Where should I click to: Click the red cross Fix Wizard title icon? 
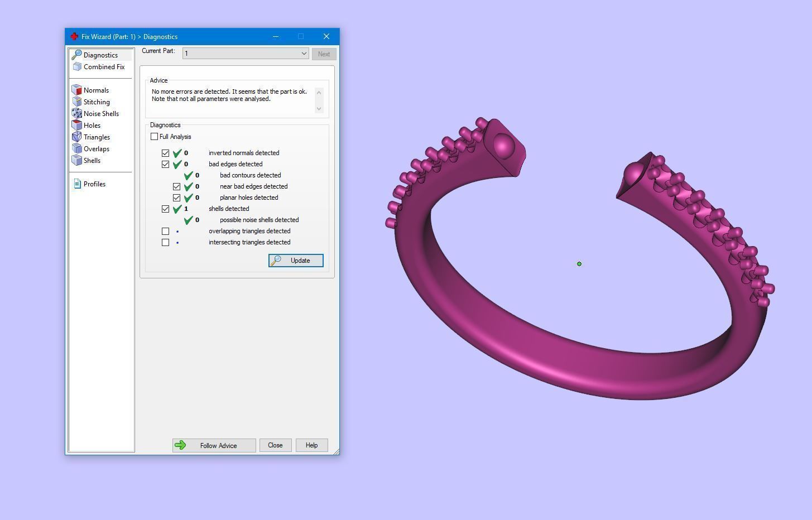(74, 36)
